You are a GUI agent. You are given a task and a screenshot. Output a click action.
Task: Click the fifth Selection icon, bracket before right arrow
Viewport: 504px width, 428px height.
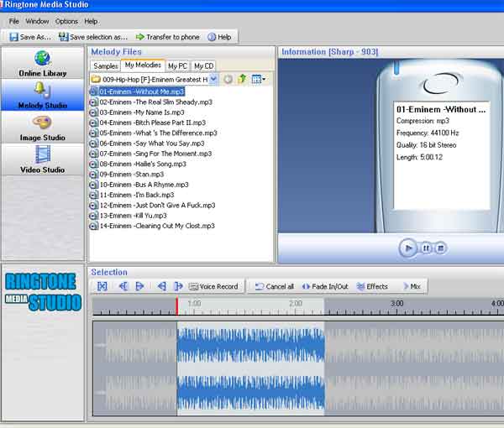pos(178,286)
